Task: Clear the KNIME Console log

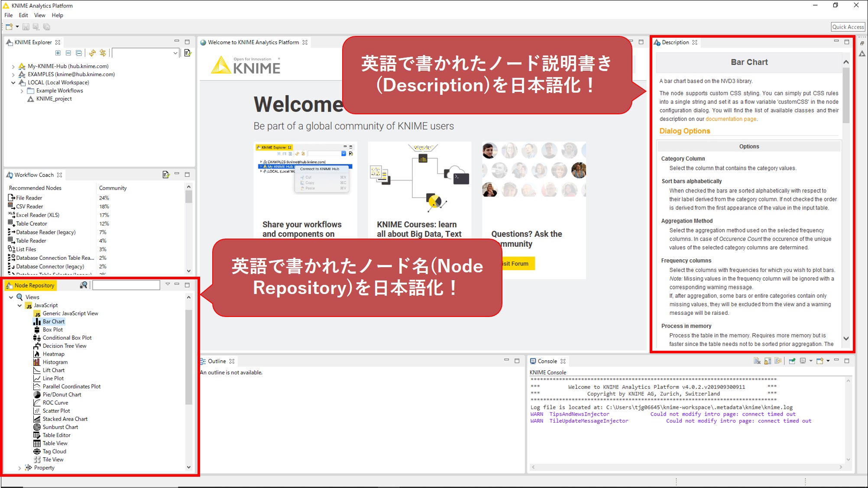Action: click(x=757, y=361)
